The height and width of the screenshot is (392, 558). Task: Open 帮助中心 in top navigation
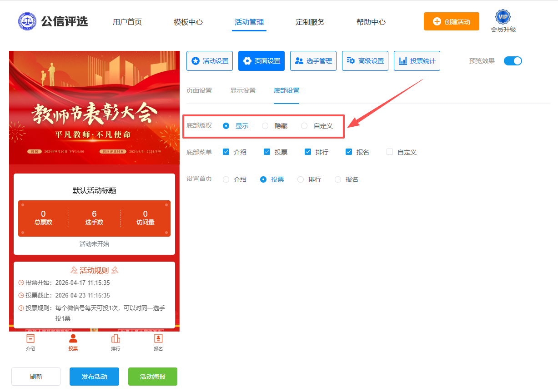[x=371, y=22]
